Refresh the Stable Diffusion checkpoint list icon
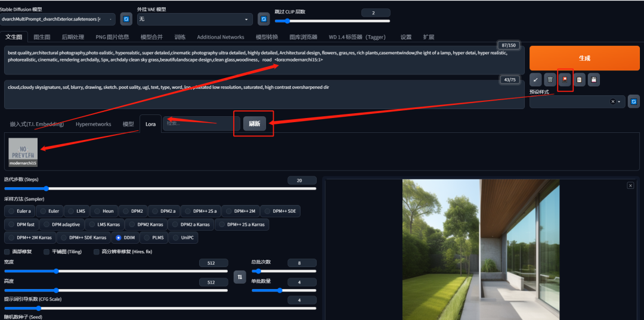Image resolution: width=644 pixels, height=320 pixels. tap(126, 19)
